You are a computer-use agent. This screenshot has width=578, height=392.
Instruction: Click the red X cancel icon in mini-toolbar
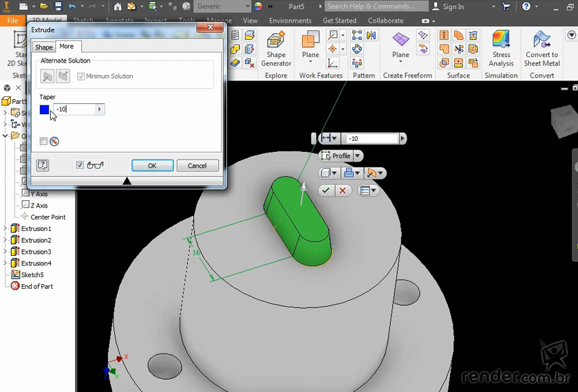click(343, 190)
